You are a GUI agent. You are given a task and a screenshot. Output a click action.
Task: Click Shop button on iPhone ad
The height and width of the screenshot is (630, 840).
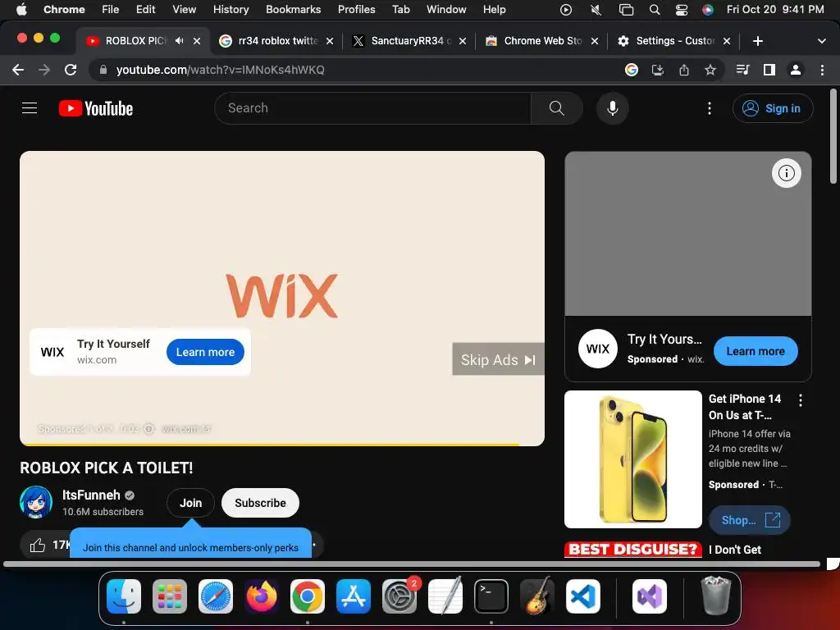(x=750, y=520)
